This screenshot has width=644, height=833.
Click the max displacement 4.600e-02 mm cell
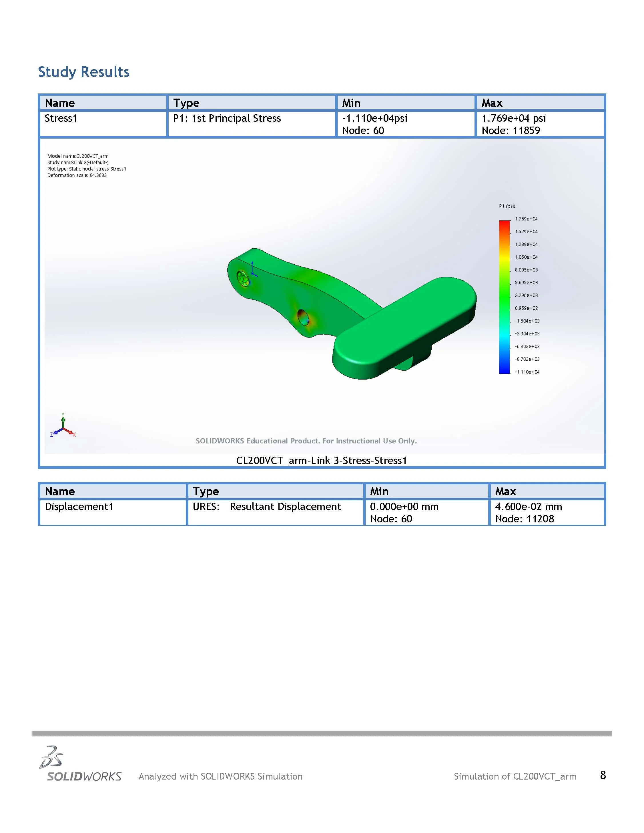(x=529, y=507)
